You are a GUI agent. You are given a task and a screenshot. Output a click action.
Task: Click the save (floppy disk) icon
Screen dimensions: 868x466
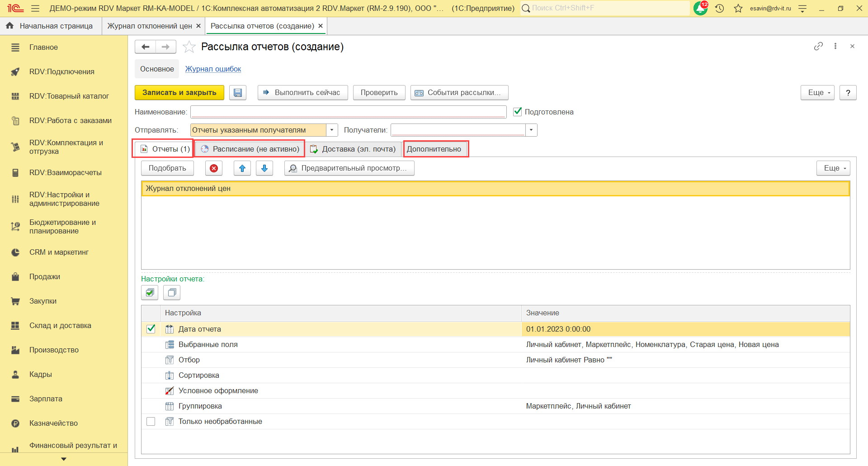point(238,93)
